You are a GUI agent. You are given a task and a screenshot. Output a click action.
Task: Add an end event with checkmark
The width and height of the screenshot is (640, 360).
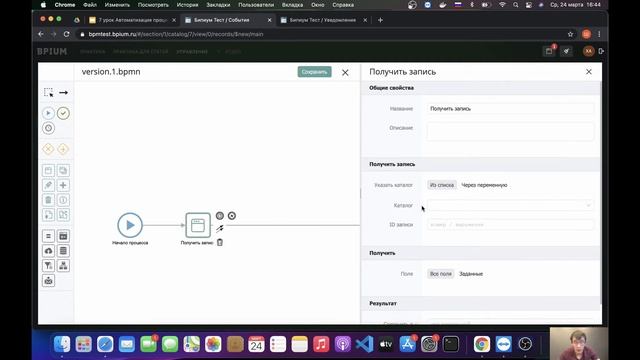tap(63, 113)
